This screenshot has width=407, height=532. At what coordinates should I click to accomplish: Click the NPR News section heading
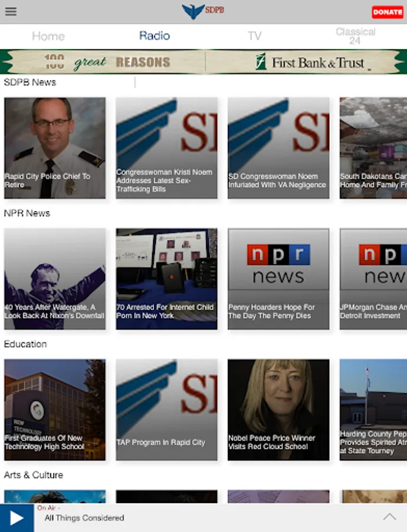click(x=27, y=213)
